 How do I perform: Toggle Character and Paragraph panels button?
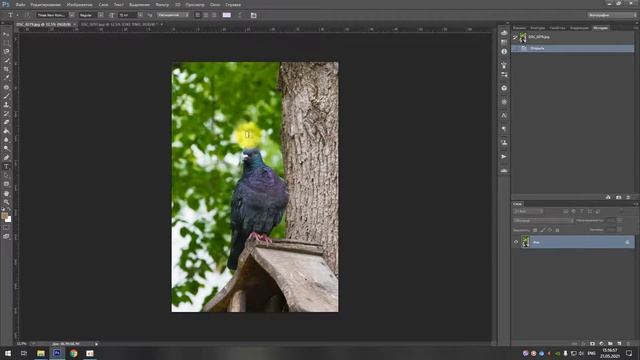[253, 15]
